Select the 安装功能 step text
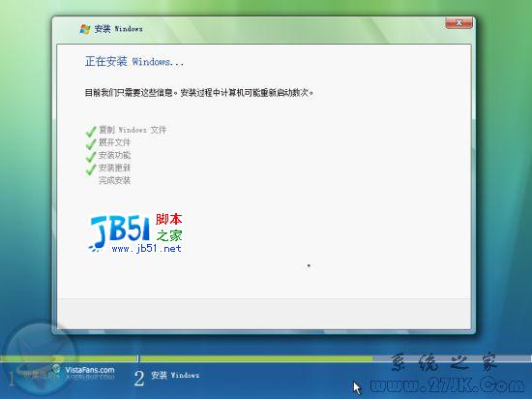This screenshot has height=399, width=532. [x=114, y=155]
